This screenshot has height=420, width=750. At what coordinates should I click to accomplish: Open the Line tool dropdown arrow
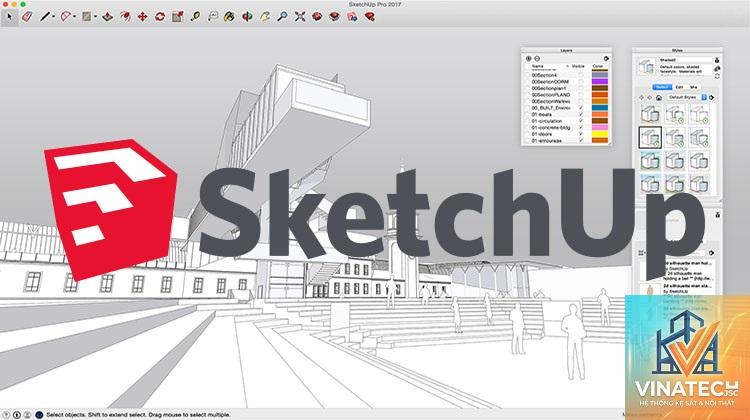[x=53, y=17]
